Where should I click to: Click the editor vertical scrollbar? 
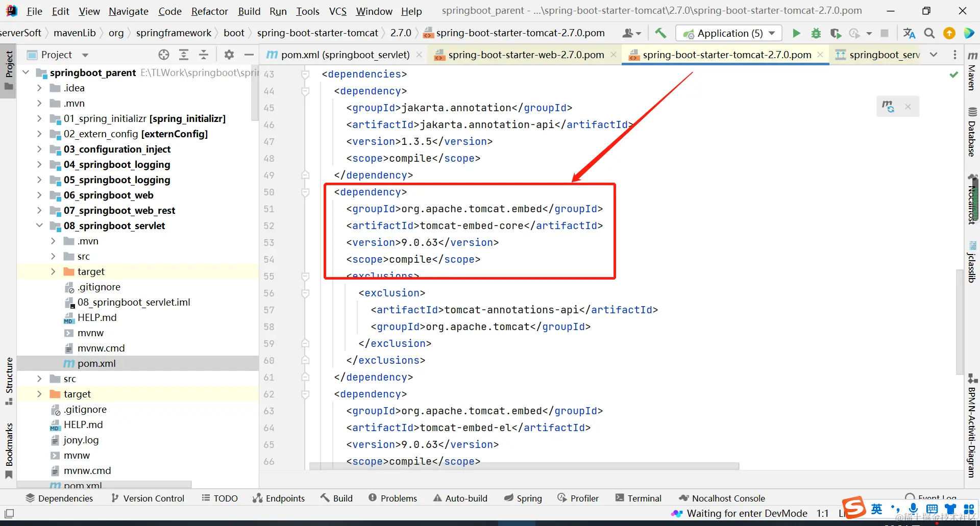click(x=960, y=322)
